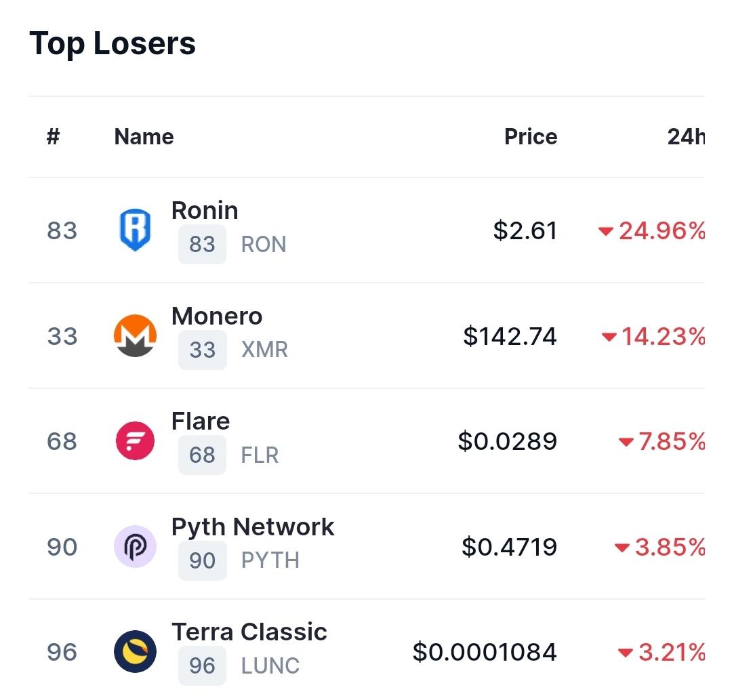Click the red down arrow beside 24.96%
Image resolution: width=732 pixels, height=700 pixels.
pyautogui.click(x=605, y=231)
